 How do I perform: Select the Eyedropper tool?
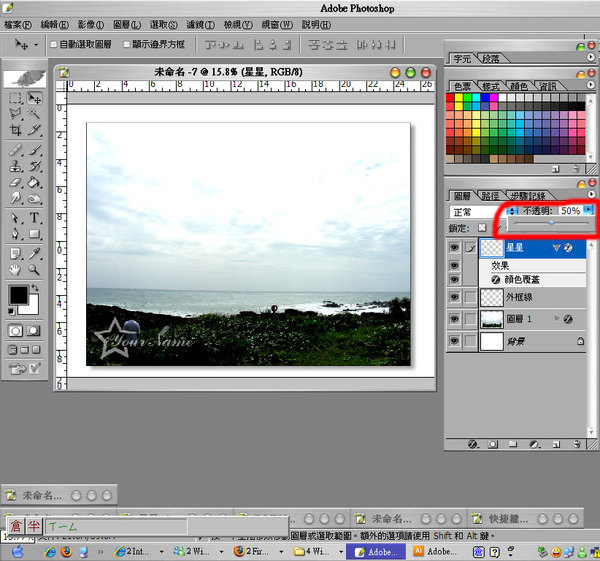[34, 253]
